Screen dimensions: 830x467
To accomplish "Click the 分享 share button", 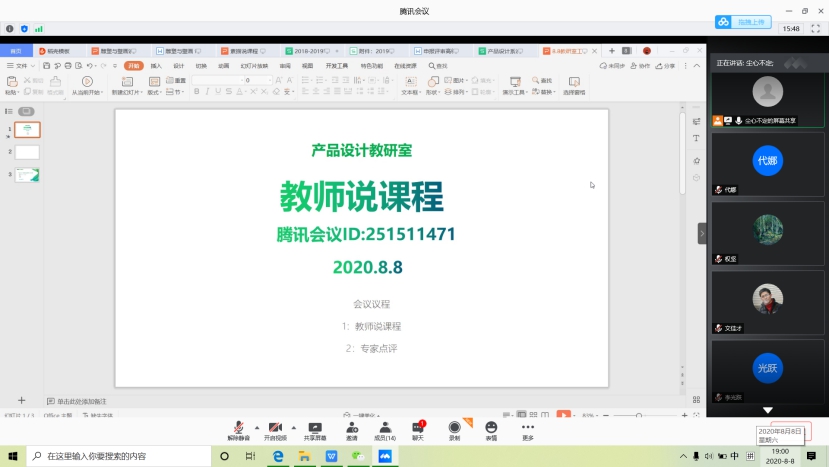I will [x=665, y=66].
